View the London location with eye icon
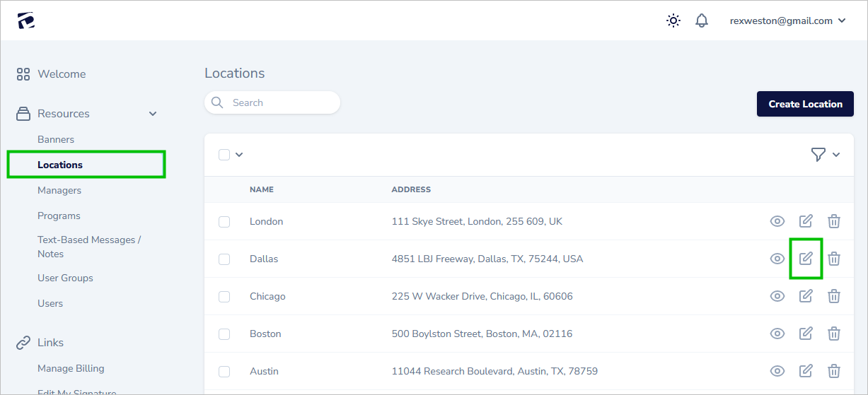 777,221
